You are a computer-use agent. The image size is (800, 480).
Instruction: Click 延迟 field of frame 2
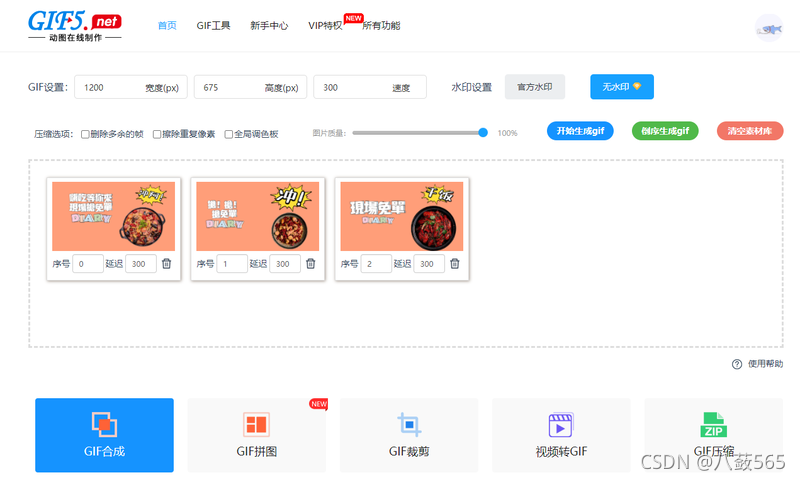(x=429, y=264)
